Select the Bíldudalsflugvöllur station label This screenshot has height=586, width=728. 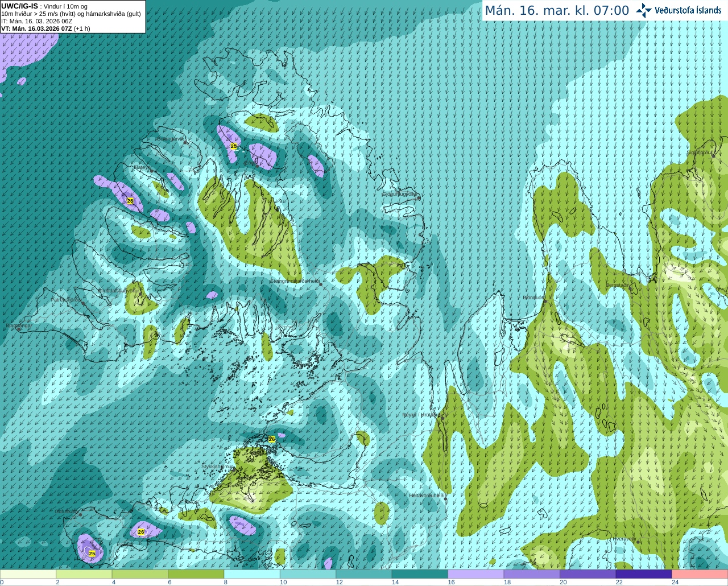pos(119,290)
